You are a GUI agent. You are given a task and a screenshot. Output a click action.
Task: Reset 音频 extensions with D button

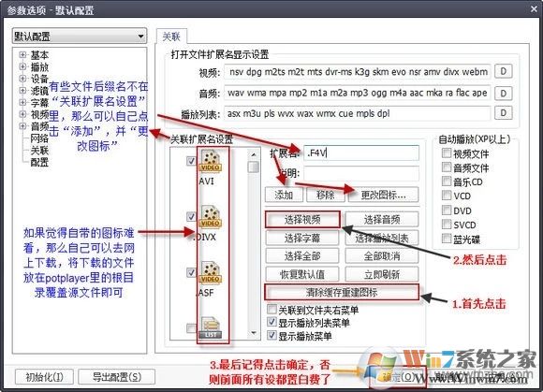click(x=504, y=93)
